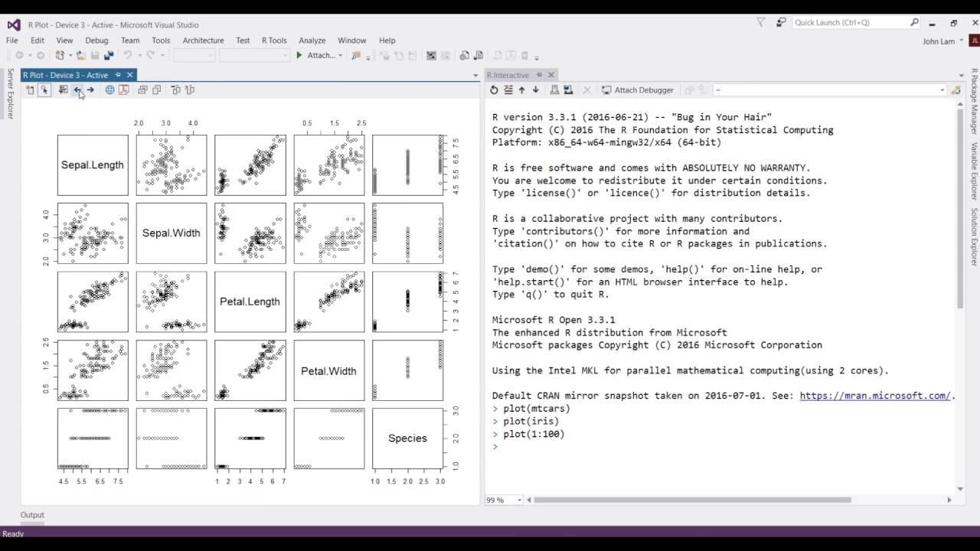Open the R Interactive window list dropdown
Viewport: 980px width, 551px height.
[x=962, y=76]
